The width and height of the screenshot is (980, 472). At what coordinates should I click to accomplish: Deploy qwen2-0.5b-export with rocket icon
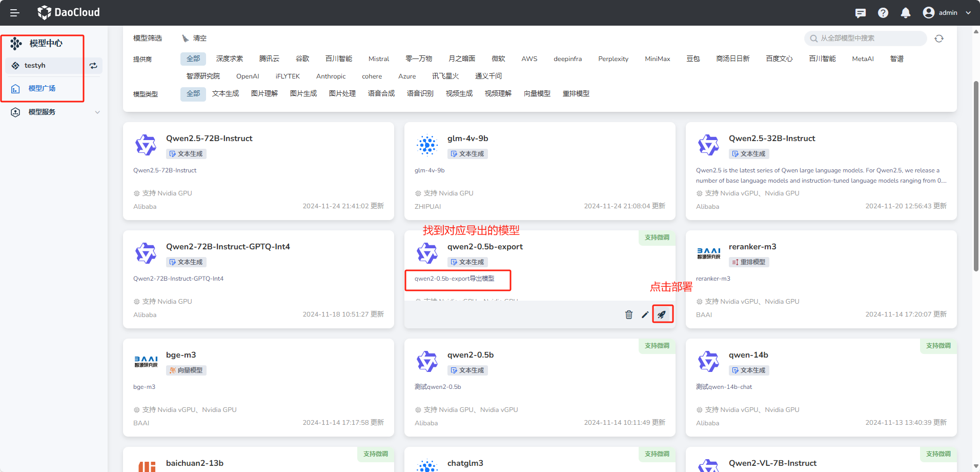(x=662, y=314)
